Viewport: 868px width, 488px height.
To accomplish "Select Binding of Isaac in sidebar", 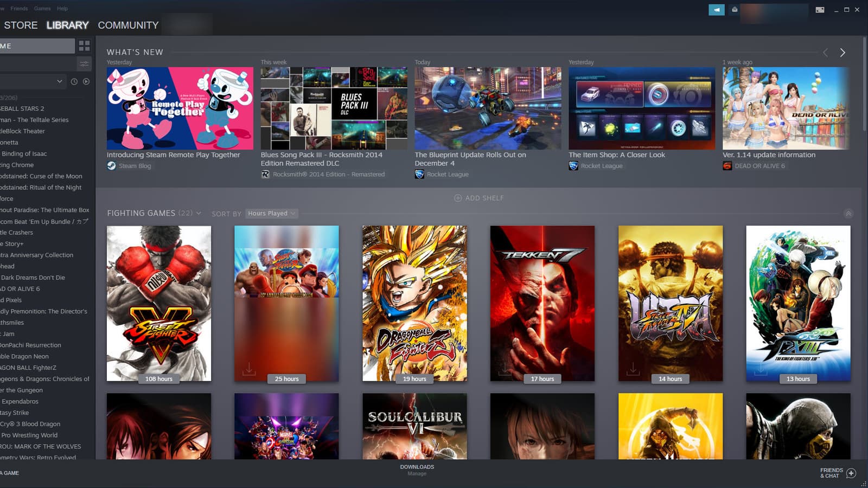I will [x=24, y=153].
